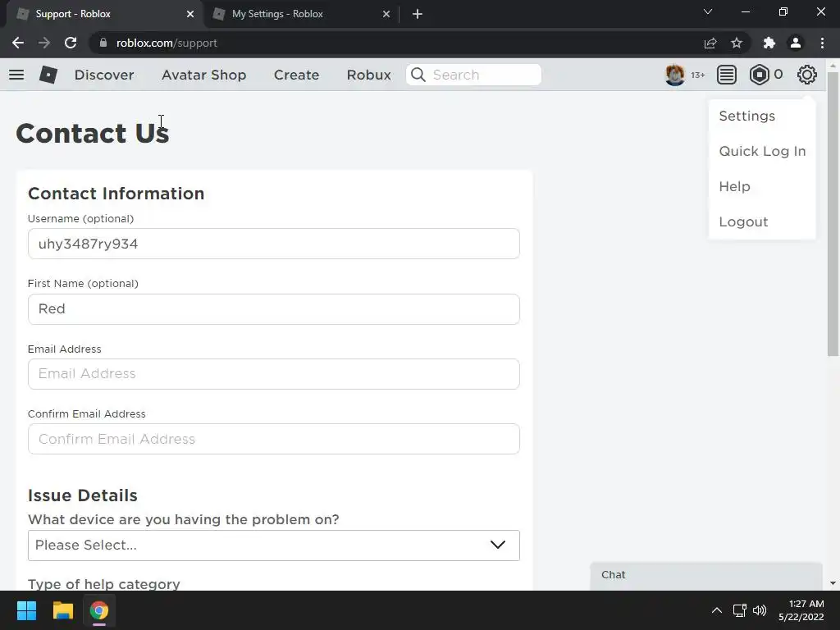Open the hamburger navigation menu
840x630 pixels.
tap(16, 75)
